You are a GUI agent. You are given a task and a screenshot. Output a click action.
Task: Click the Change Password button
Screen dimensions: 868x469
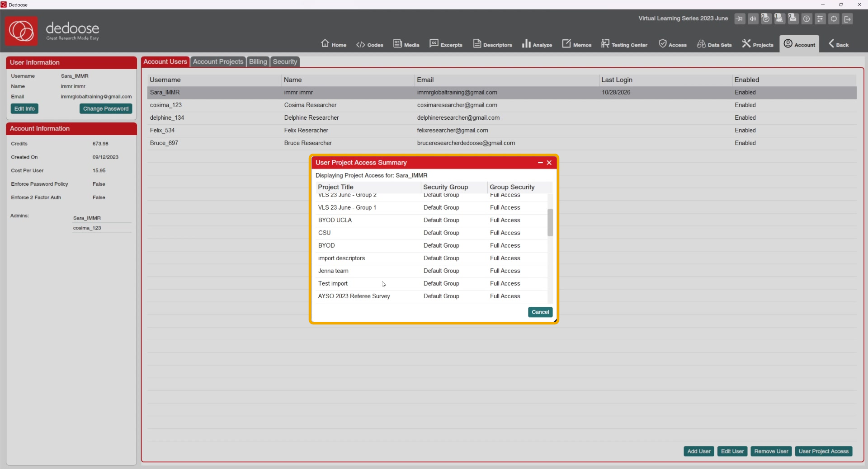(106, 109)
